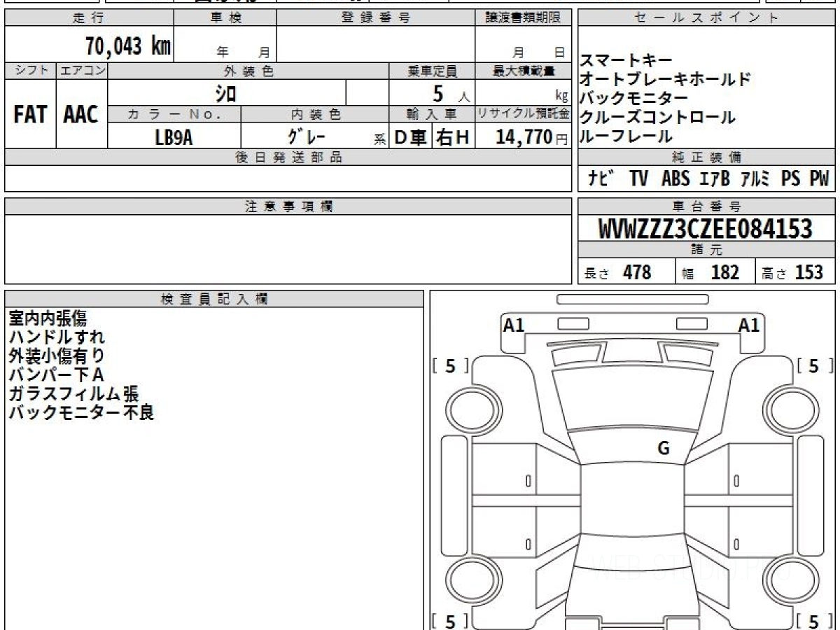Select the 諸元 header
Viewport: 840px width, 630px height.
[706, 250]
